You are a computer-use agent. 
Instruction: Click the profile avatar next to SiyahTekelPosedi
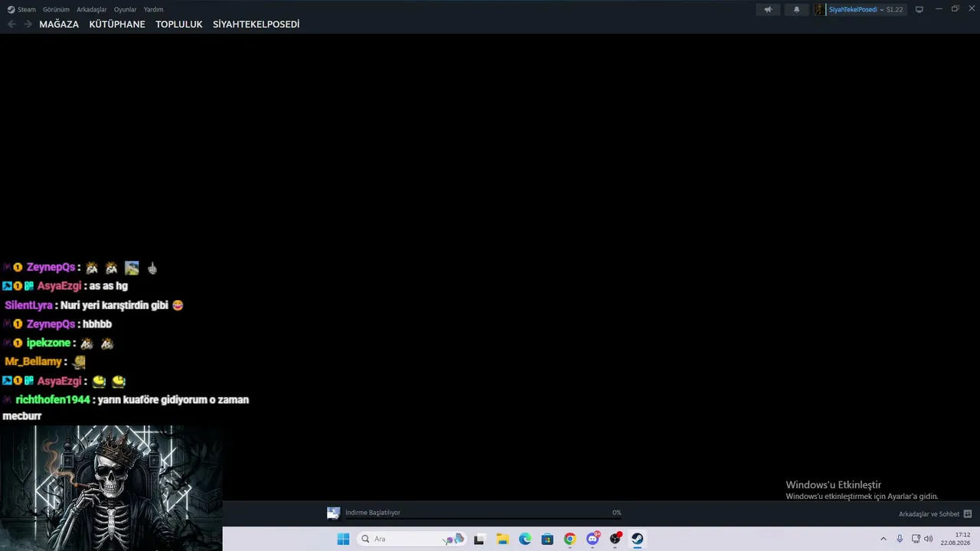pos(820,9)
